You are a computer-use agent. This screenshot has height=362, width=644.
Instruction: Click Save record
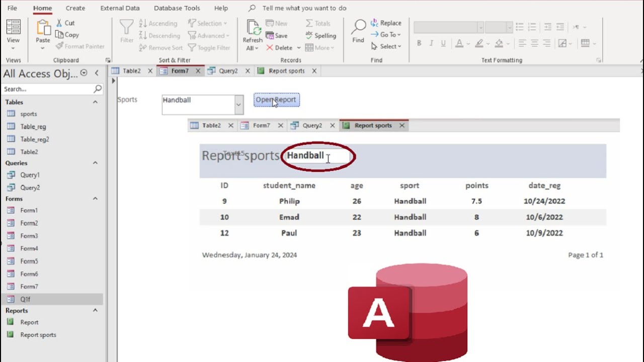pos(276,36)
